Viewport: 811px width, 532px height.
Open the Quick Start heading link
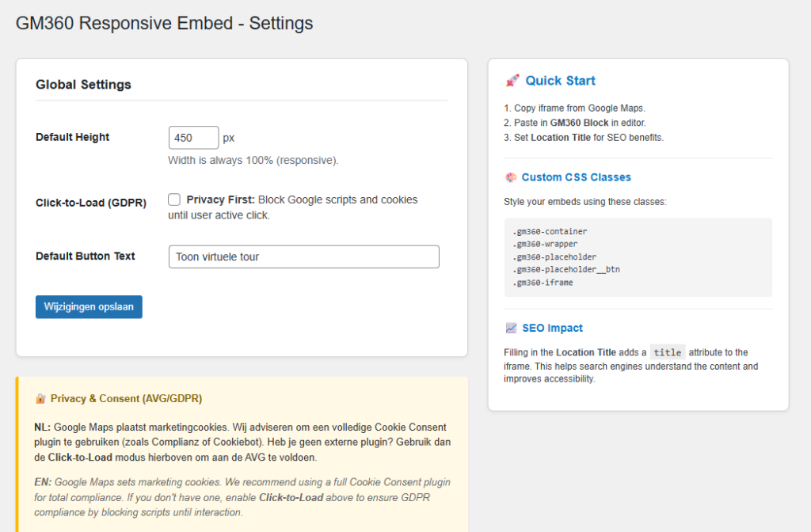pos(559,80)
